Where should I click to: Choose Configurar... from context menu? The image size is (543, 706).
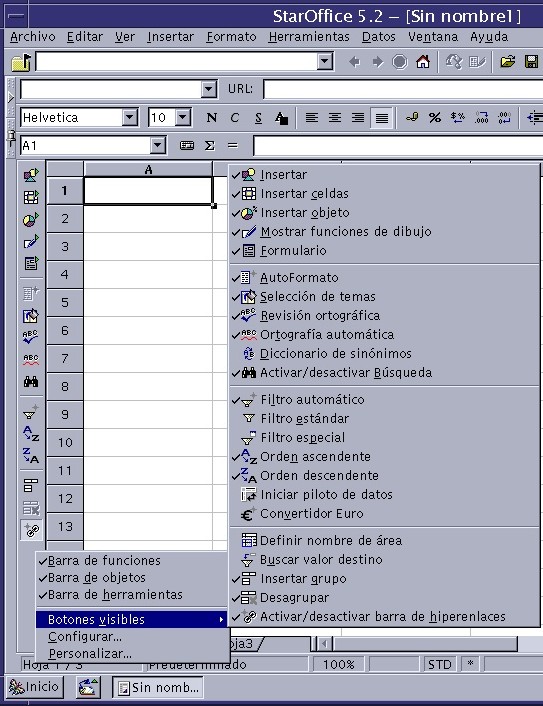(131, 637)
